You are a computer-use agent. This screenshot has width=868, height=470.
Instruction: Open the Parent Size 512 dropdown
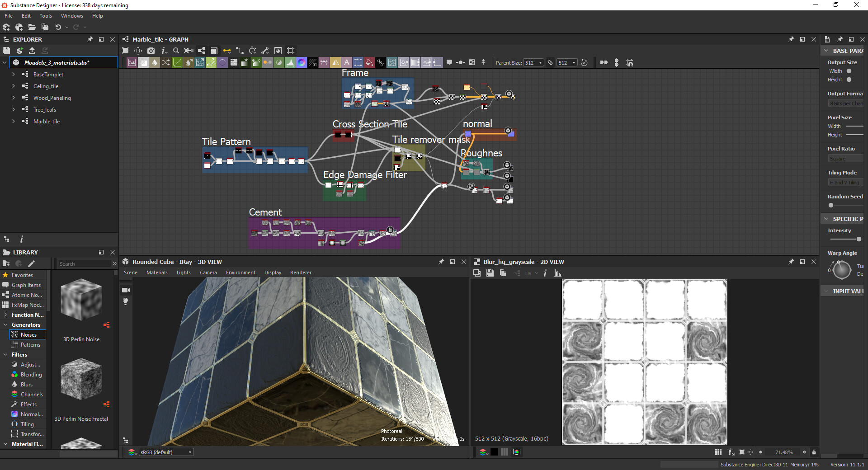pyautogui.click(x=533, y=62)
